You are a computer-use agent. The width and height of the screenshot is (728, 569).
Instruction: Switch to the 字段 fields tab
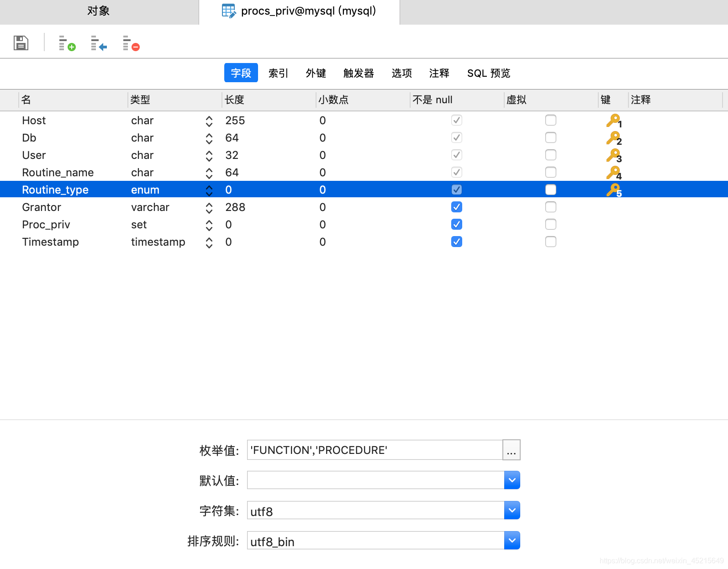coord(241,73)
